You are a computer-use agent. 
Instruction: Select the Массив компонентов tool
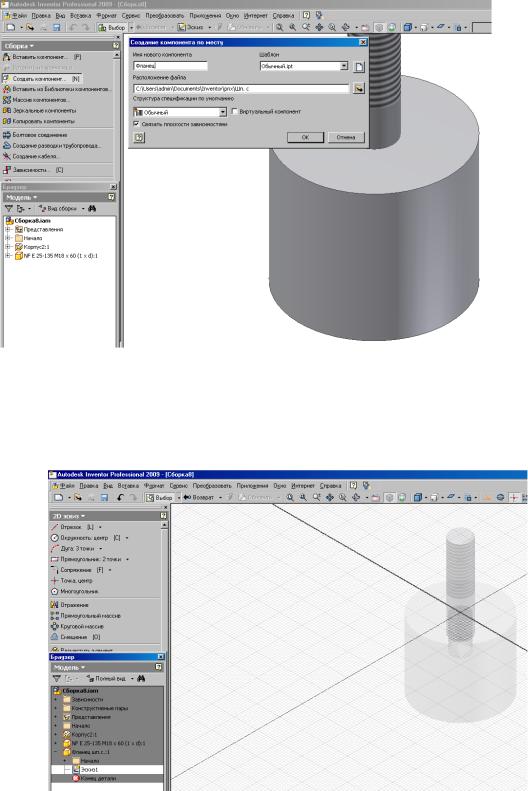point(36,100)
